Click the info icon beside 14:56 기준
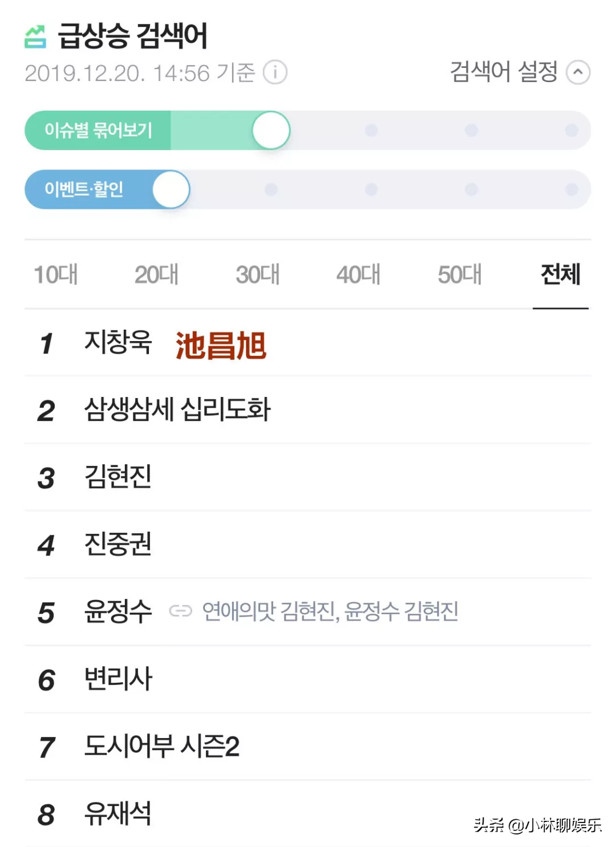The width and height of the screenshot is (616, 847). [275, 72]
